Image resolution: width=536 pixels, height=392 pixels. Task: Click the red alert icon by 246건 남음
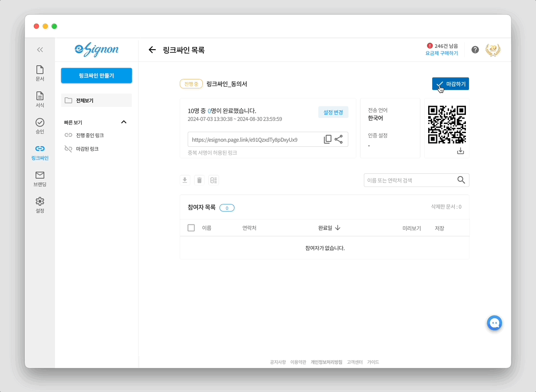pos(430,46)
